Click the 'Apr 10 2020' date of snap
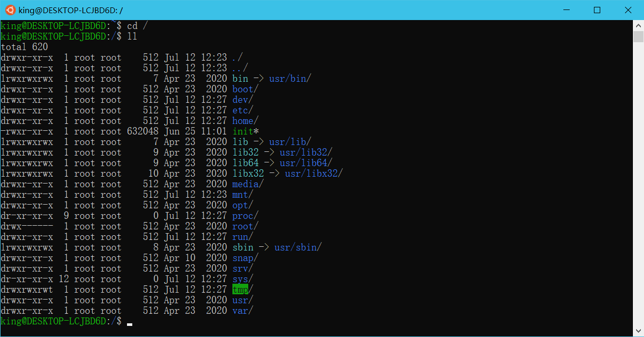The height and width of the screenshot is (337, 644). 196,258
